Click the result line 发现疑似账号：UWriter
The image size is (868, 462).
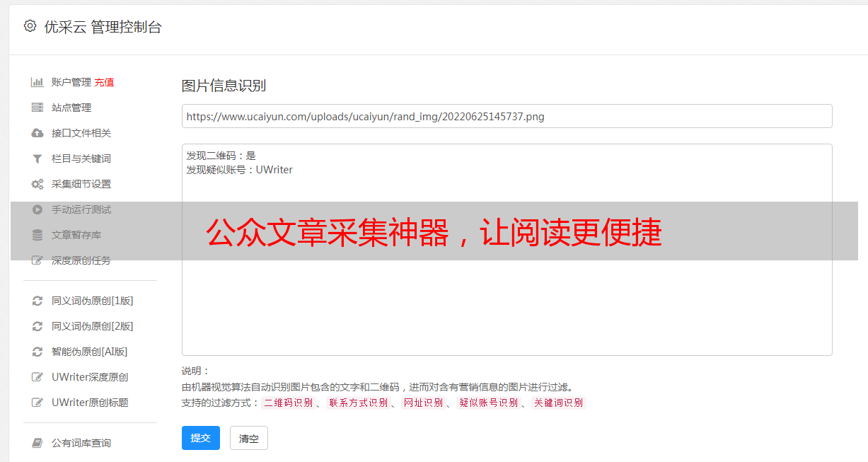[x=239, y=170]
